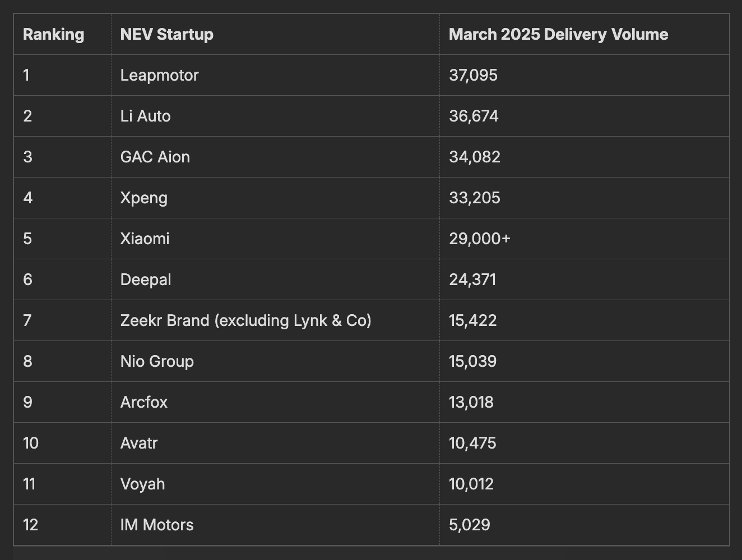Click the value 37,095
This screenshot has width=742, height=560.
(x=474, y=75)
